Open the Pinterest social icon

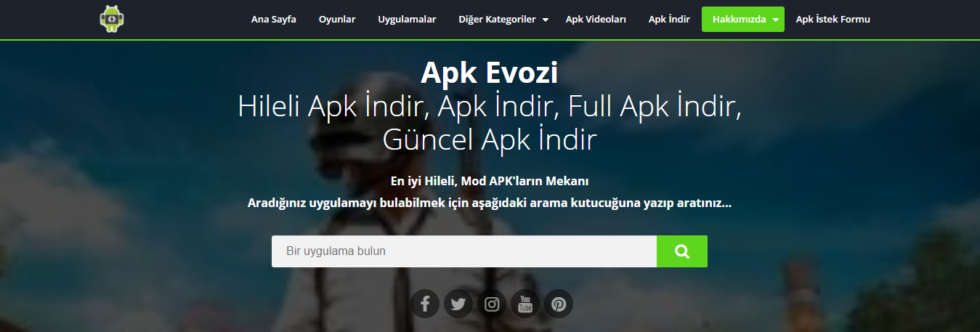(x=559, y=304)
